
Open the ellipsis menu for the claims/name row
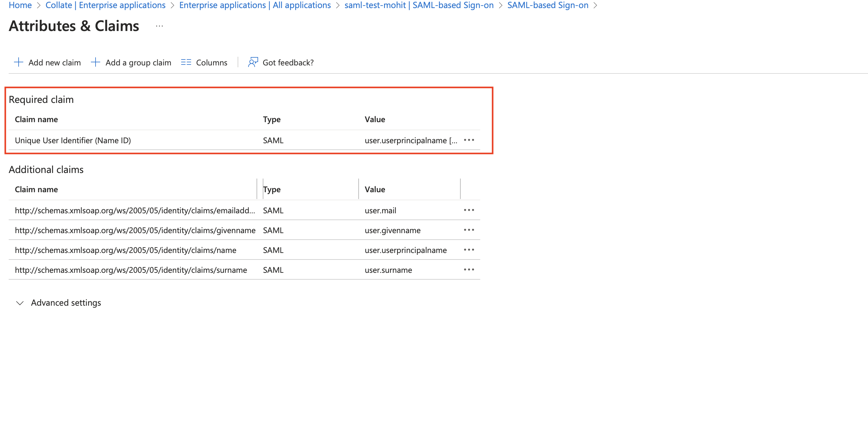click(469, 250)
